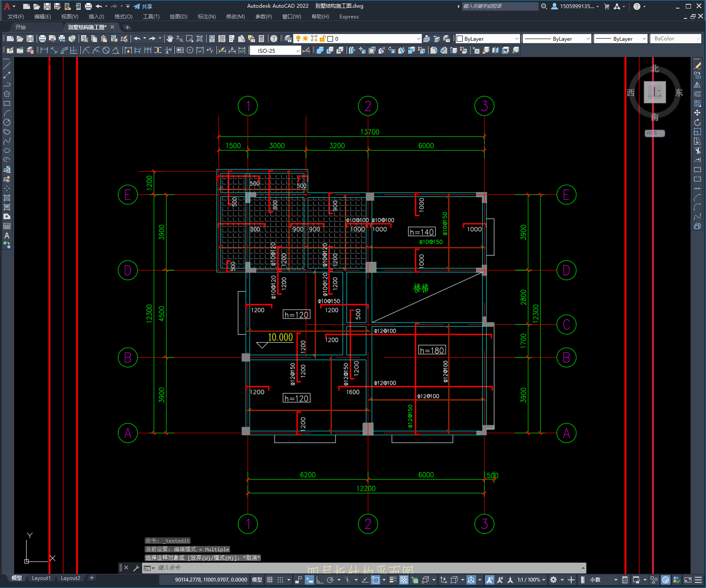Click the Zoom Window icon
This screenshot has width=706, height=588.
click(190, 39)
